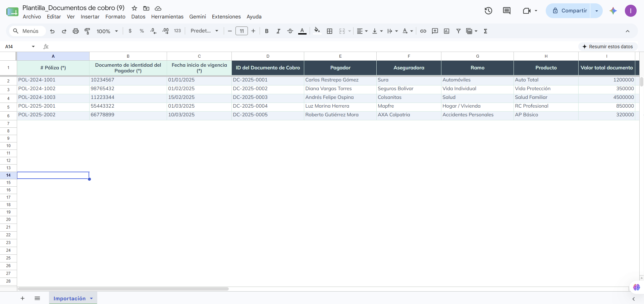Search the Menús box

tap(26, 31)
